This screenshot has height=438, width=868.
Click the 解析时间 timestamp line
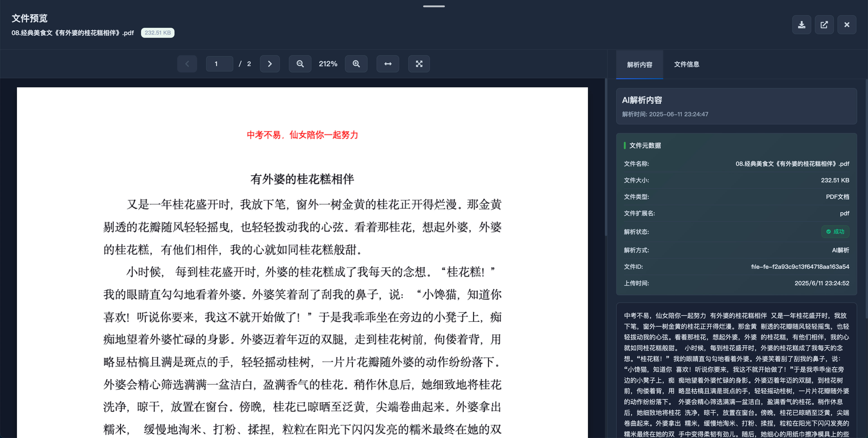pos(665,114)
